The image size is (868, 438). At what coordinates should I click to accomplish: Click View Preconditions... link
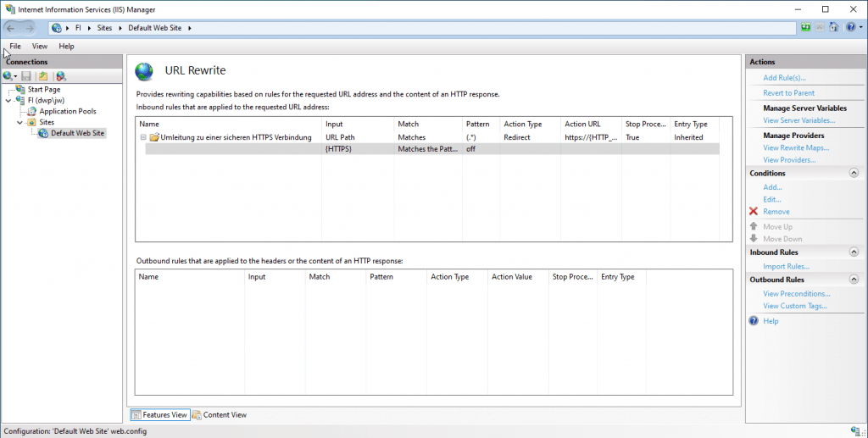click(797, 294)
